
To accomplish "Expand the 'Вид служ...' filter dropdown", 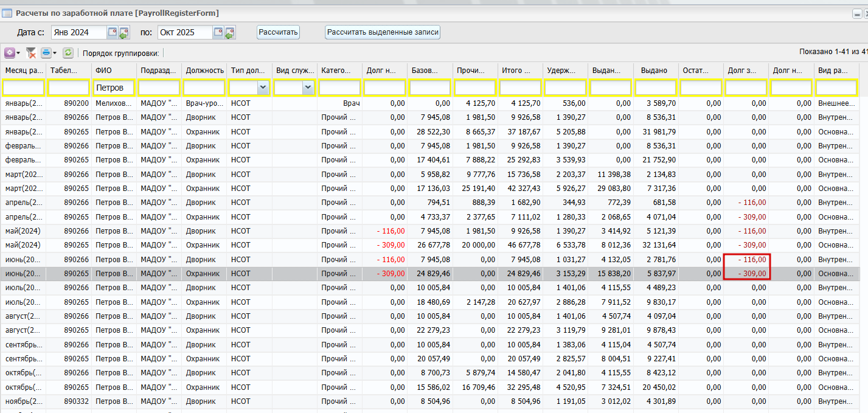I will pos(308,88).
